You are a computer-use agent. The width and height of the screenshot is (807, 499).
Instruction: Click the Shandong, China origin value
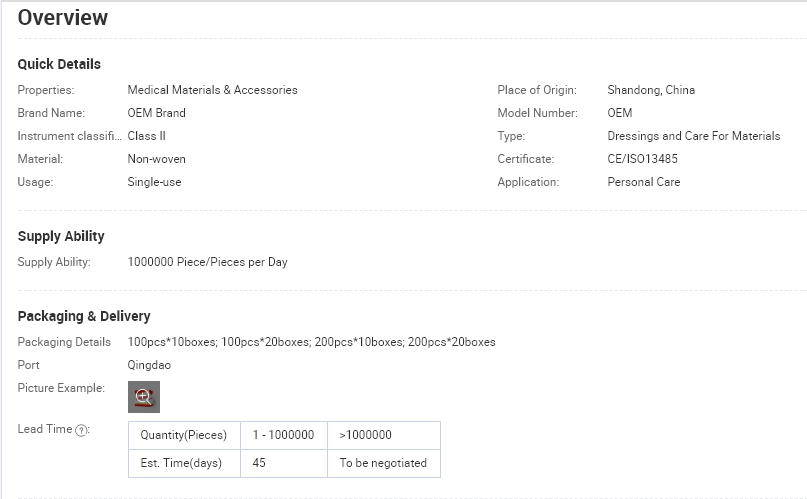[x=651, y=90]
